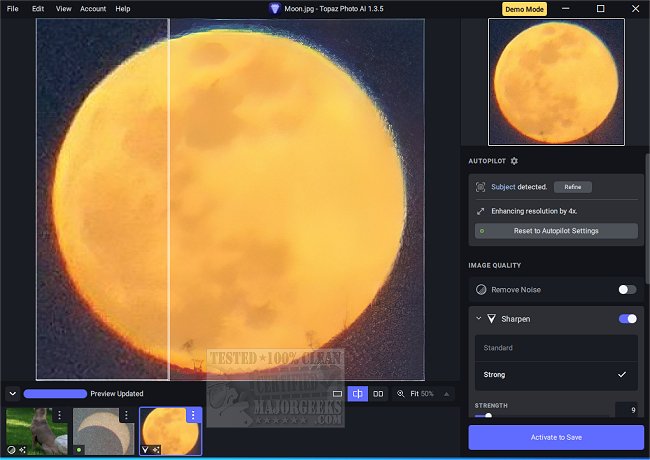Screen dimensions: 650x460
Task: Click the Sharpen triangle icon
Action: point(491,319)
